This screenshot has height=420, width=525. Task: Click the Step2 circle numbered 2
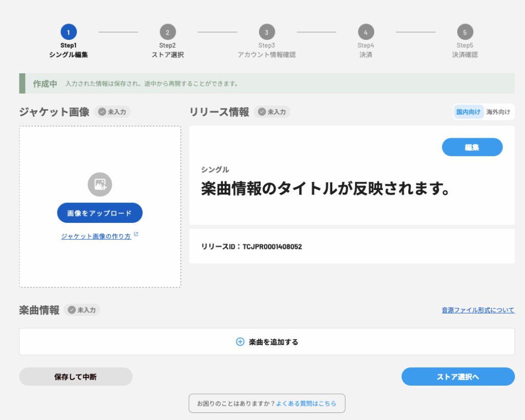click(x=168, y=32)
